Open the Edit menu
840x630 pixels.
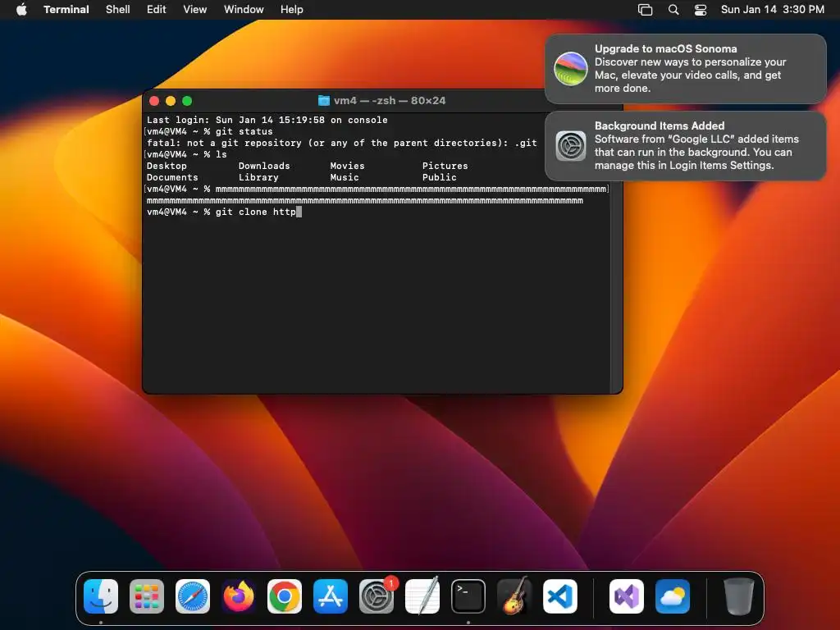(157, 10)
